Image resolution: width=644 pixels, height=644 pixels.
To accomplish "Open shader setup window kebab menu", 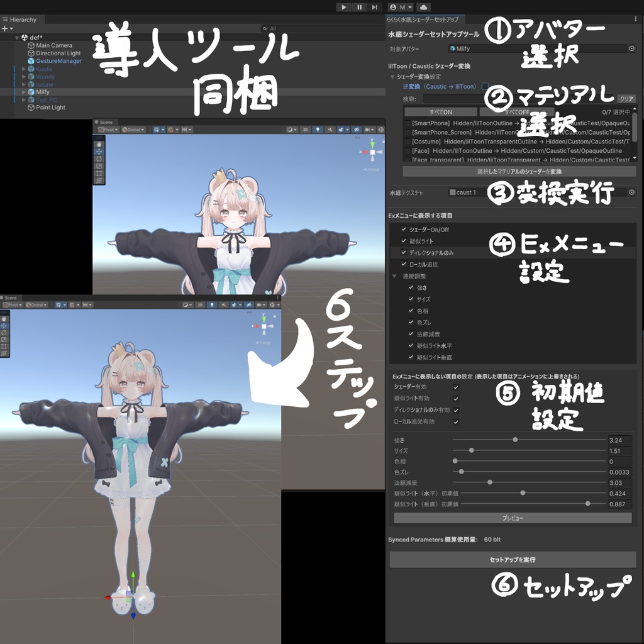I will click(635, 19).
